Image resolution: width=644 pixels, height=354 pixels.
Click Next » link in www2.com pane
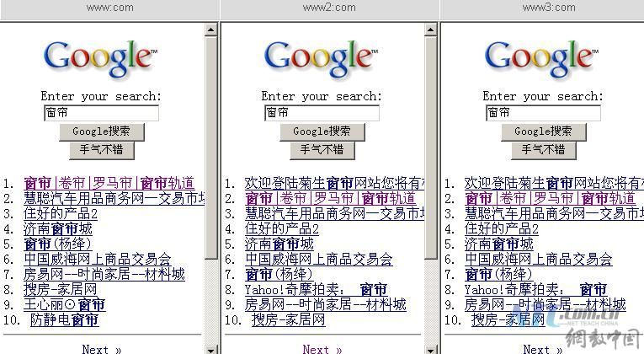coord(322,350)
